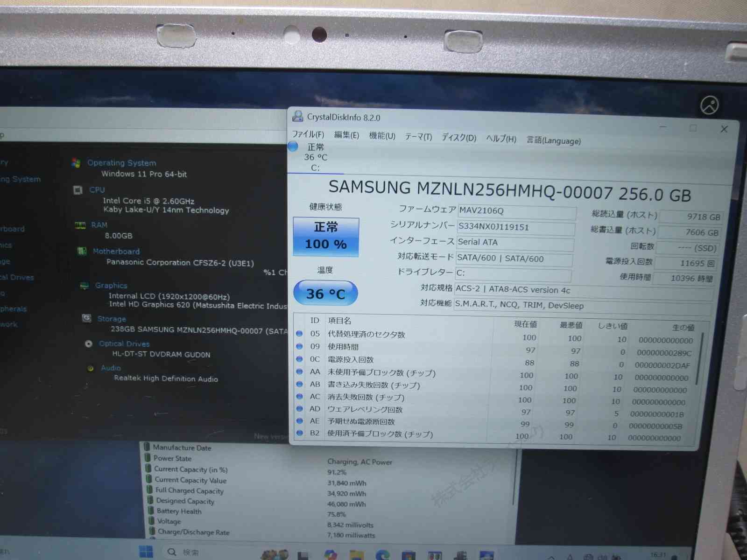Click the Storage drive icon in Speccy
Screen dimensions: 747x560
(86, 318)
